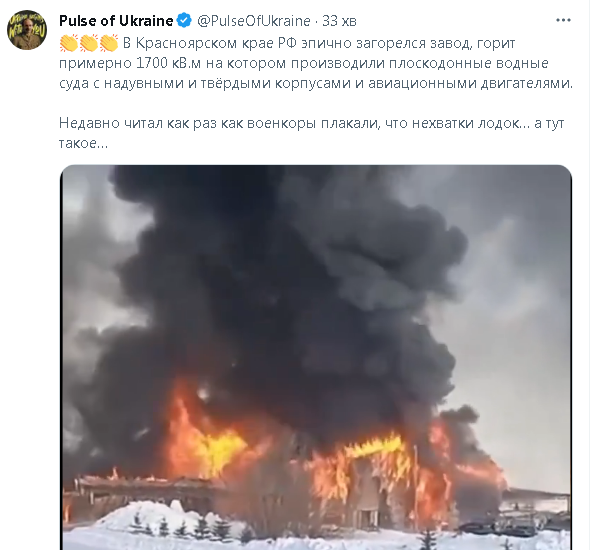Click the third clapping hands emoji
The image size is (599, 550).
point(109,43)
